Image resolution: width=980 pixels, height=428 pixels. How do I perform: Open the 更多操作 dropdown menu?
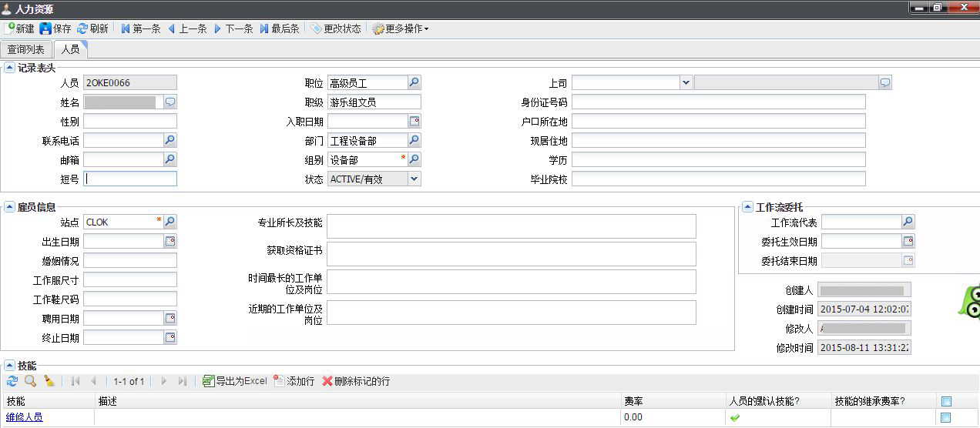click(x=401, y=28)
